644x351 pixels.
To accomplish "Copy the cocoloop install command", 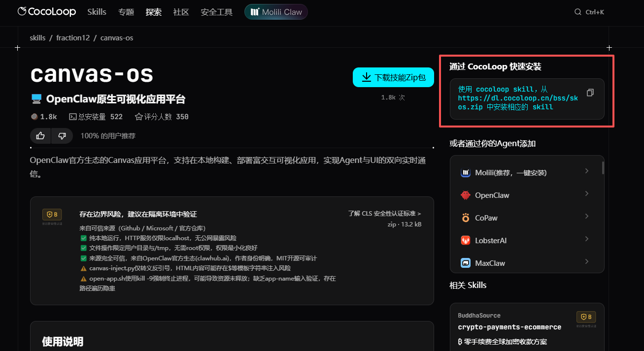I will pyautogui.click(x=590, y=93).
